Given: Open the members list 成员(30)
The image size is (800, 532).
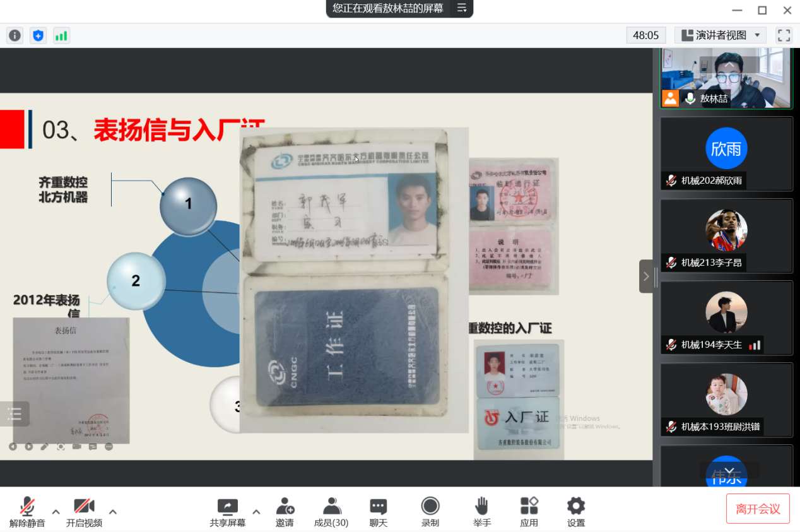Looking at the screenshot, I should coord(331,512).
